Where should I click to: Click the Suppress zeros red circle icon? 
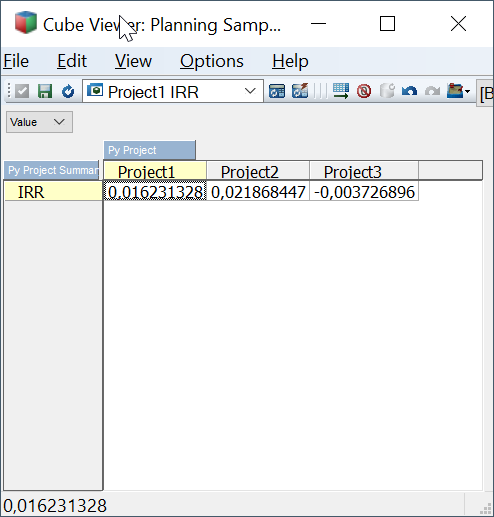364,91
